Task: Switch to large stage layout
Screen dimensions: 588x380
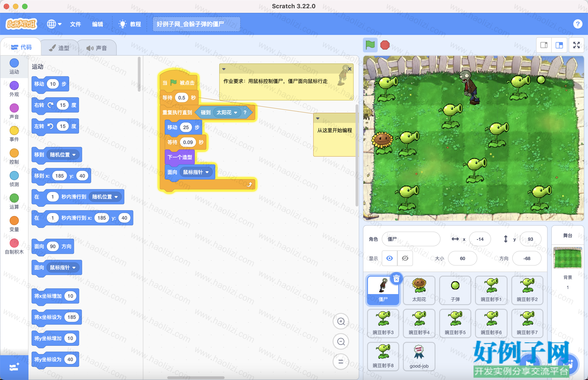Action: click(x=559, y=45)
